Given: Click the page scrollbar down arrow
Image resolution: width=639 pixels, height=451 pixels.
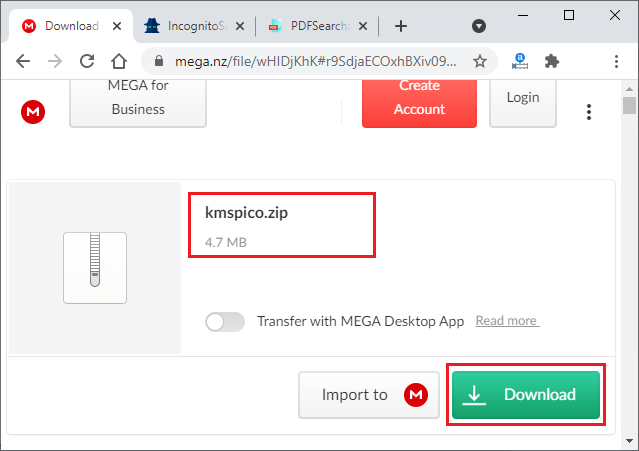Looking at the screenshot, I should click(629, 441).
